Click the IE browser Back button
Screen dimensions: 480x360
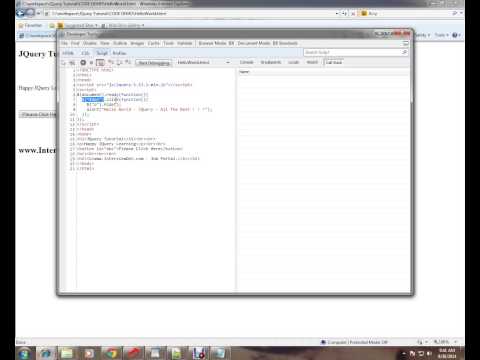21,13
